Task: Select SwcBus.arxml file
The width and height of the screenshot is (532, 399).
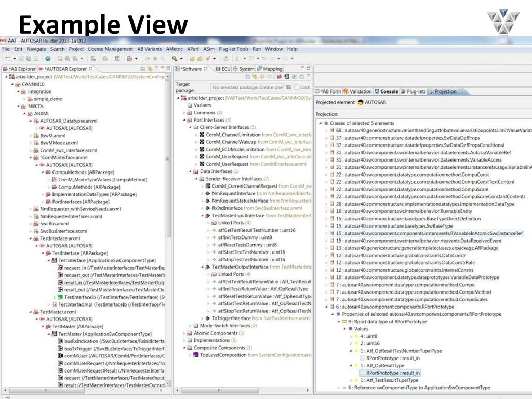Action: pyautogui.click(x=54, y=223)
